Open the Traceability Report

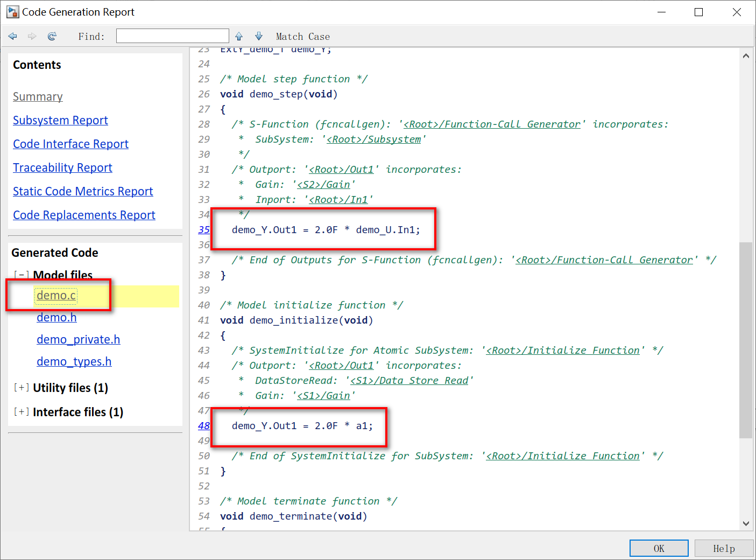[x=62, y=168]
